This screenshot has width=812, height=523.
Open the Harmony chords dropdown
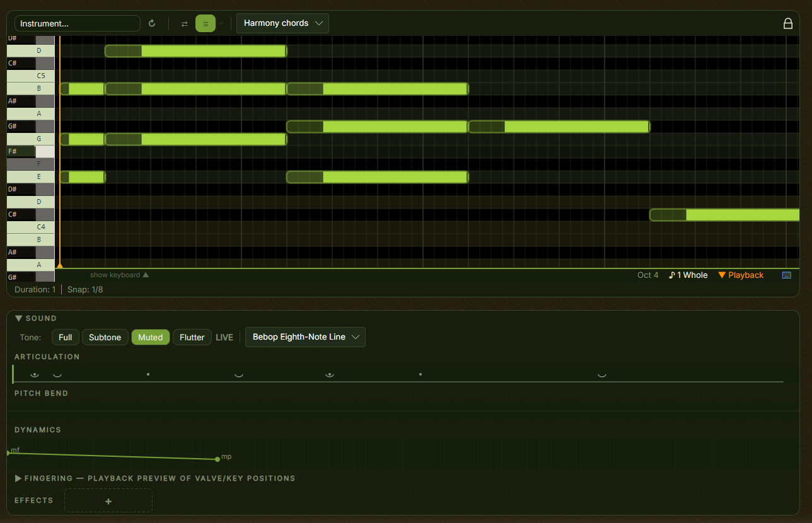[282, 23]
